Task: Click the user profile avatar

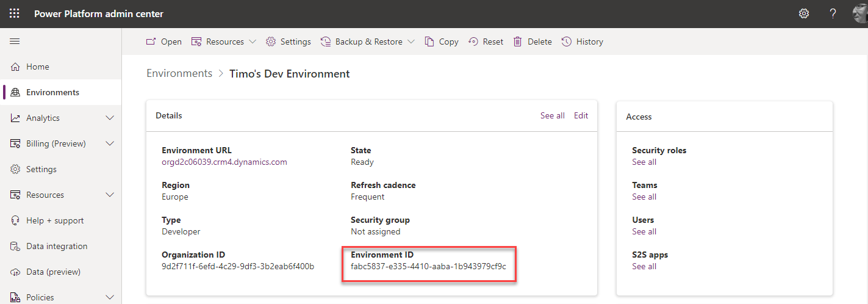Action: coord(860,13)
